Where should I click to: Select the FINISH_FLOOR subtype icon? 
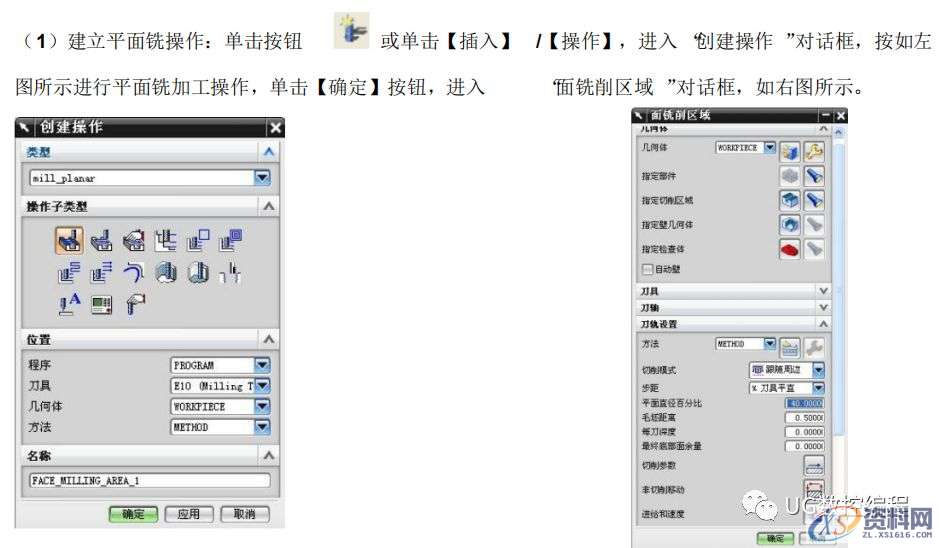click(198, 273)
